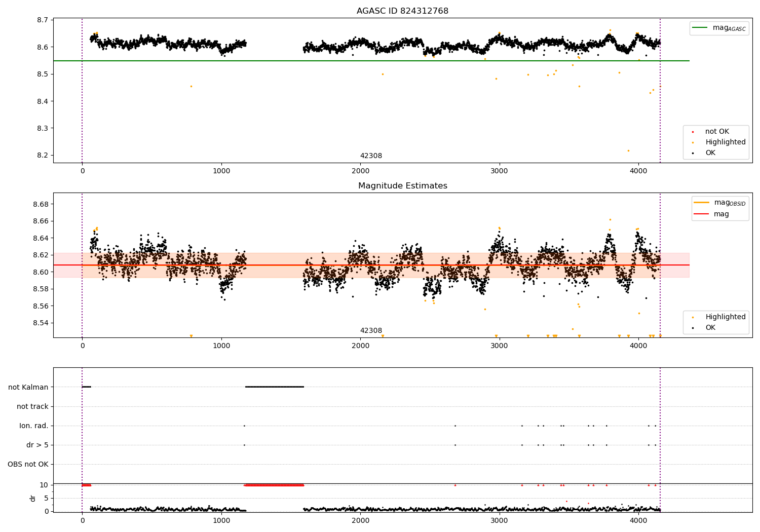Image resolution: width=760 pixels, height=532 pixels.
Task: Click the long 'not Kalman' bar starting near 1200
Action: point(274,387)
